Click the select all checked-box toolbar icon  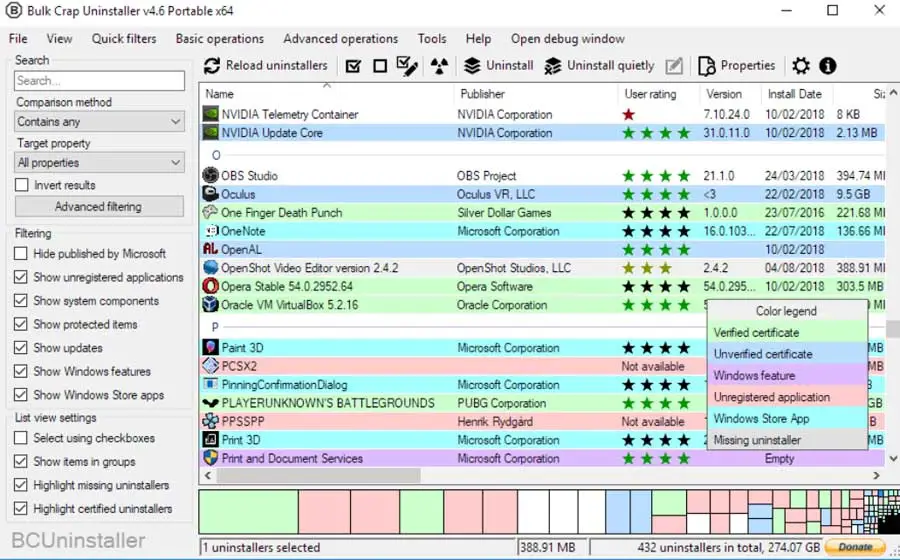click(354, 66)
